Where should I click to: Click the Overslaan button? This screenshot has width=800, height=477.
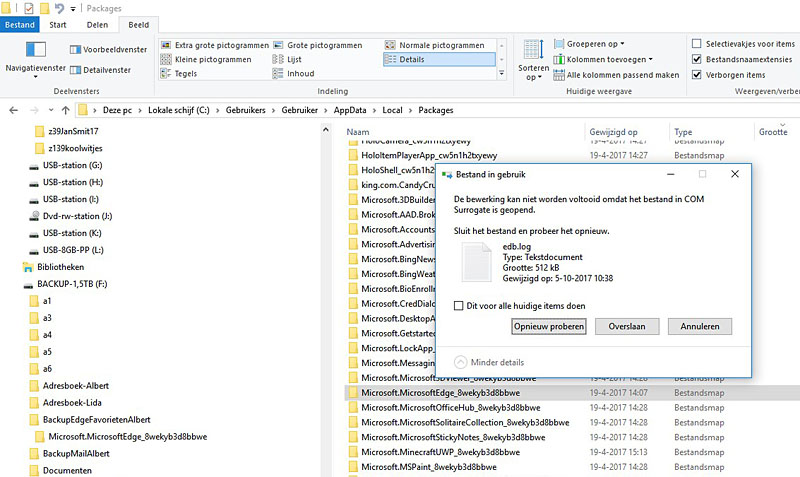click(x=627, y=326)
